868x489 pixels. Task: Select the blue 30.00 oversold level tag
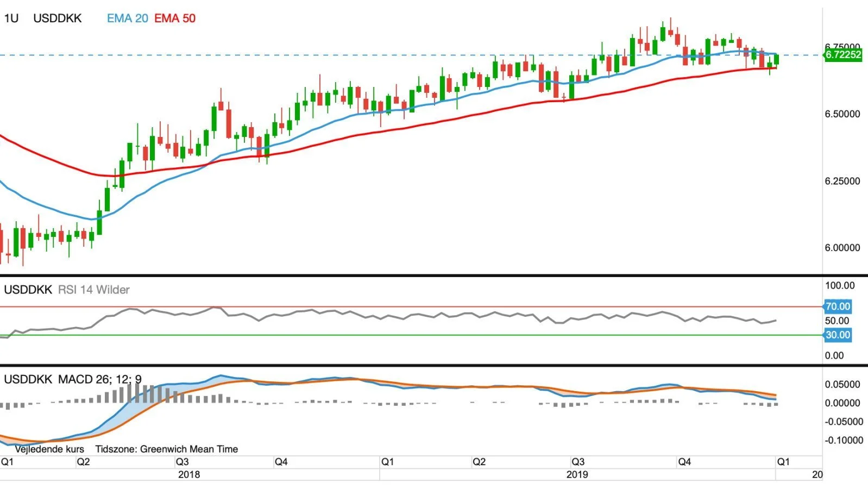point(838,335)
